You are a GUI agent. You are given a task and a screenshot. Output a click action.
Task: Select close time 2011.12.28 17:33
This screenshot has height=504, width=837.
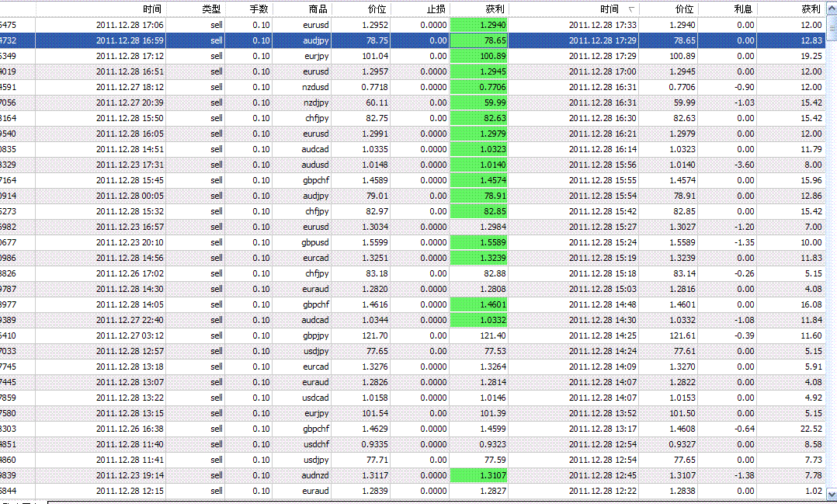(603, 25)
